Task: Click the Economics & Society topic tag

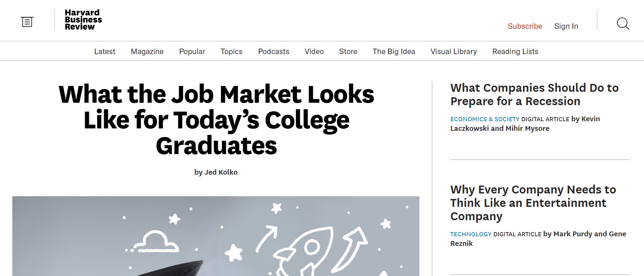Action: point(485,119)
